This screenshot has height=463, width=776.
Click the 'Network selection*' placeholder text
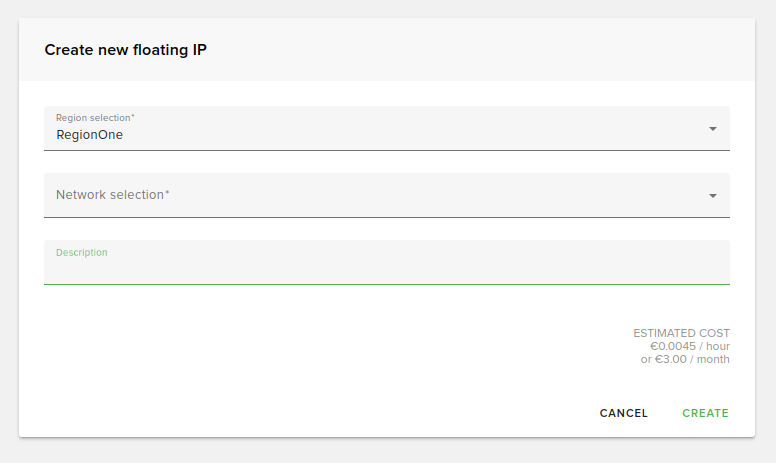(113, 195)
